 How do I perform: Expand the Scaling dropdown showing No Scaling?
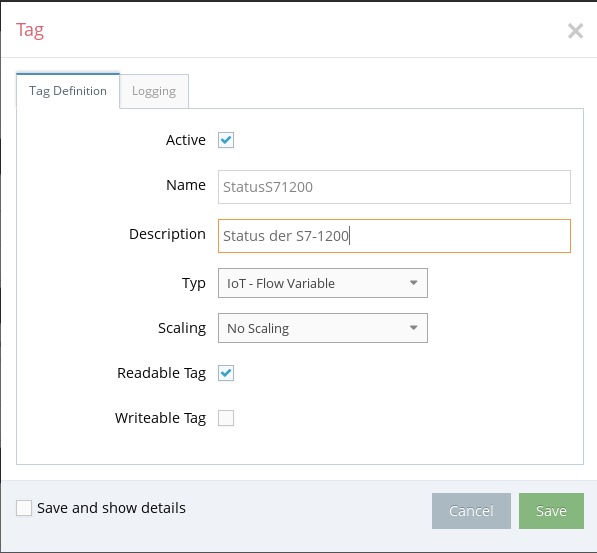(323, 328)
